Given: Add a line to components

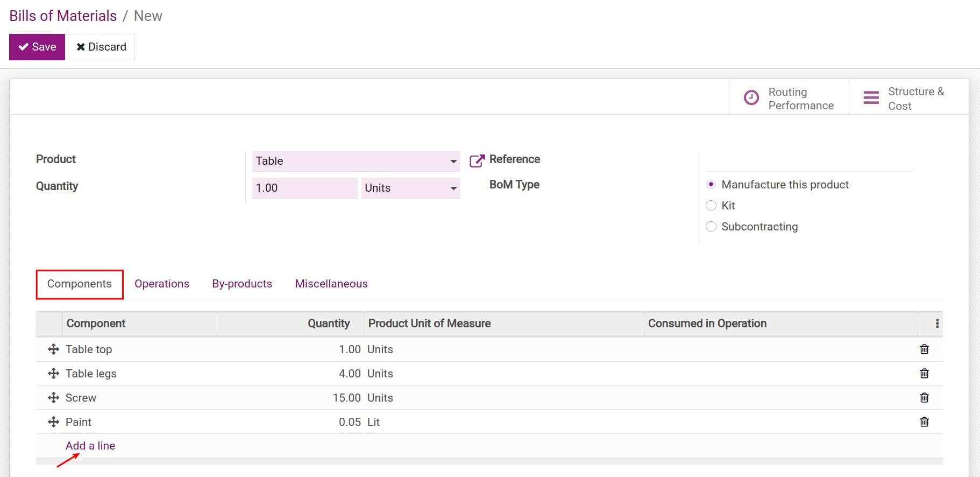Looking at the screenshot, I should coord(90,446).
